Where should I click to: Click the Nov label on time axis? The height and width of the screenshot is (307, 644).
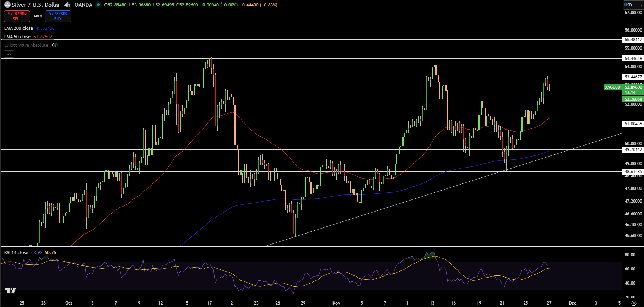click(336, 303)
